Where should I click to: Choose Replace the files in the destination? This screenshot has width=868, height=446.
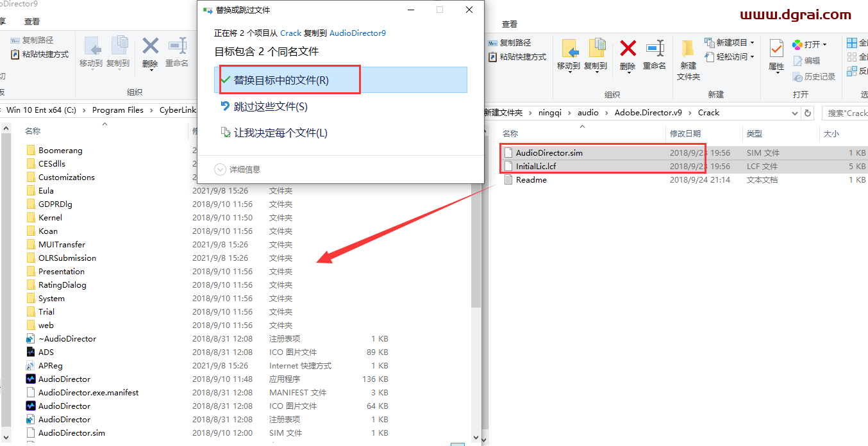point(340,80)
